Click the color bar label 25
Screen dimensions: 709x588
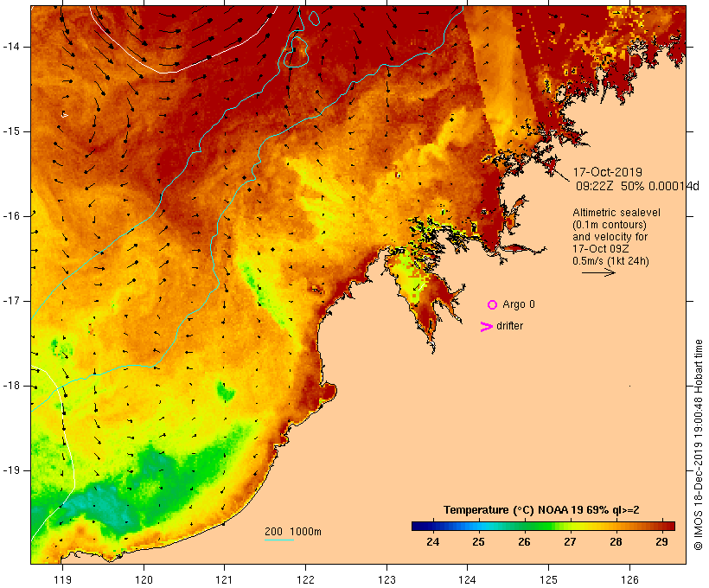click(478, 541)
